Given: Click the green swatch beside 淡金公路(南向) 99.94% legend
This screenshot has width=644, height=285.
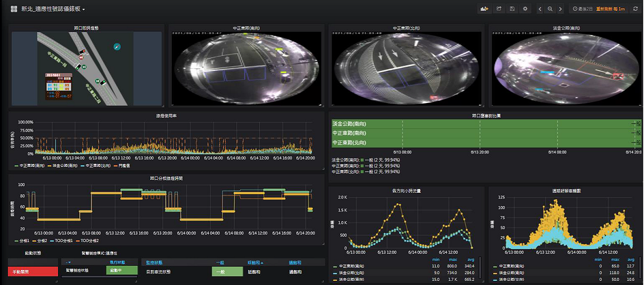Looking at the screenshot, I should coord(363,160).
